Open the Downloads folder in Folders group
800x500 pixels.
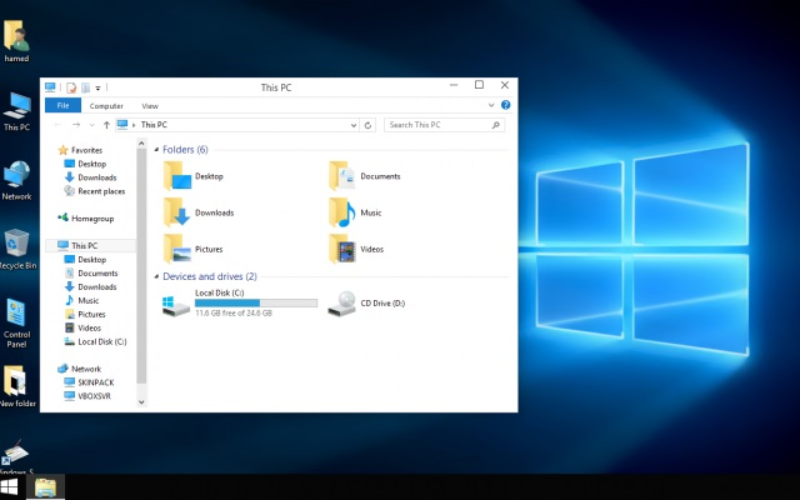point(199,213)
